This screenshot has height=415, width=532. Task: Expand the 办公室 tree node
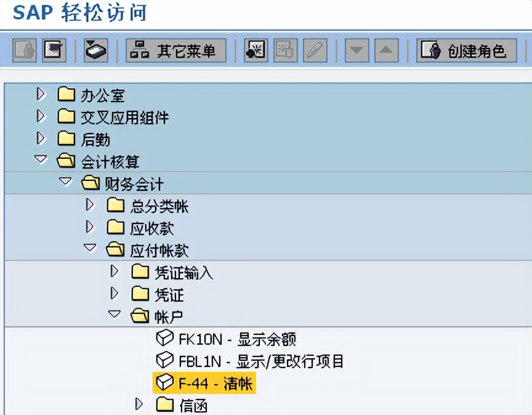click(x=40, y=94)
